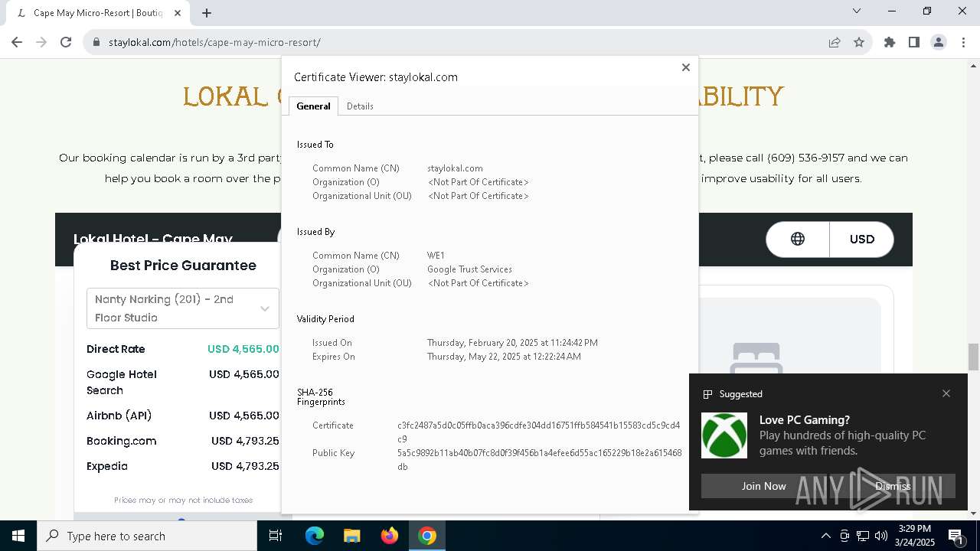Share this page via the address bar icon
Image resolution: width=980 pixels, height=551 pixels.
pos(835,42)
